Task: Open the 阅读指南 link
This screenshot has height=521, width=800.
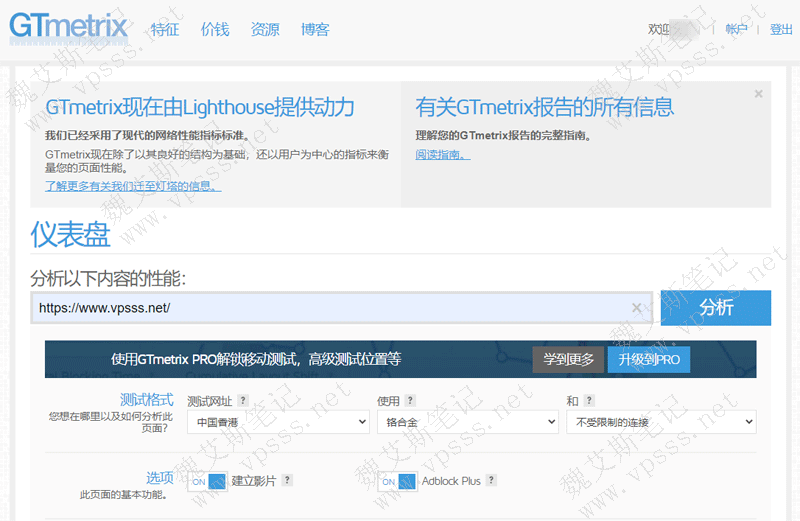Action: tap(442, 155)
